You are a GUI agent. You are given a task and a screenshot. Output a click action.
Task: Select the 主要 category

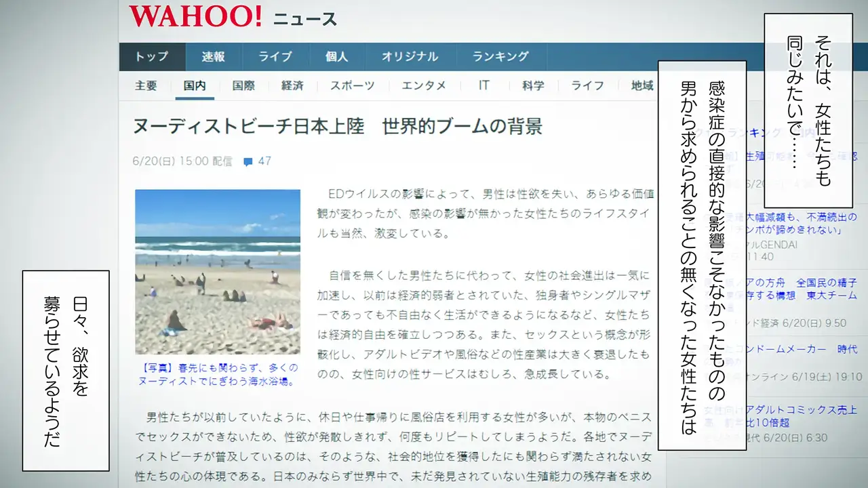[146, 85]
